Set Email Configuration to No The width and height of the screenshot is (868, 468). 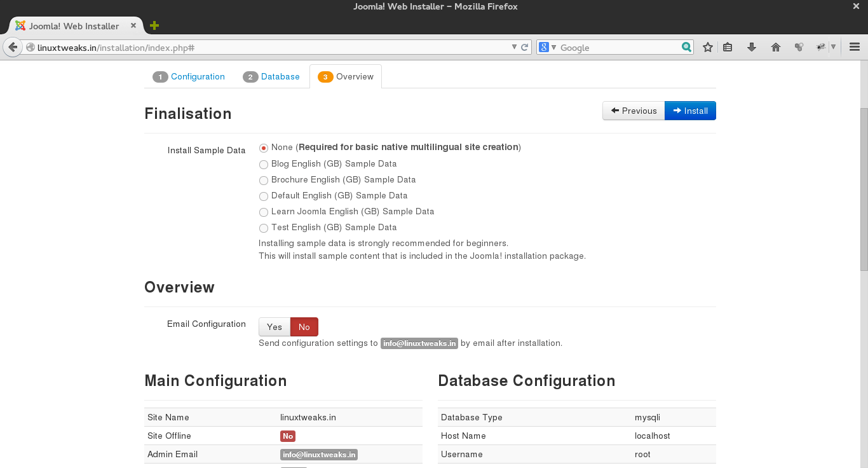click(304, 327)
